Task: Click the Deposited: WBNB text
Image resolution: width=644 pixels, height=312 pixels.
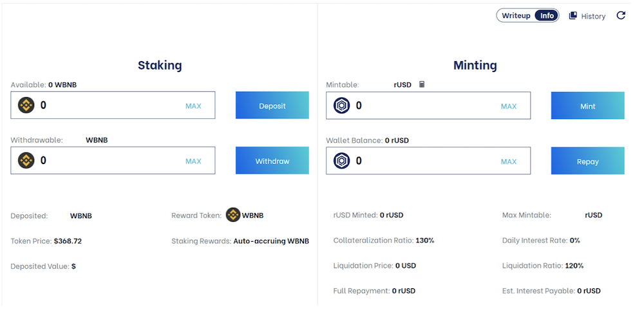Action: pyautogui.click(x=52, y=216)
